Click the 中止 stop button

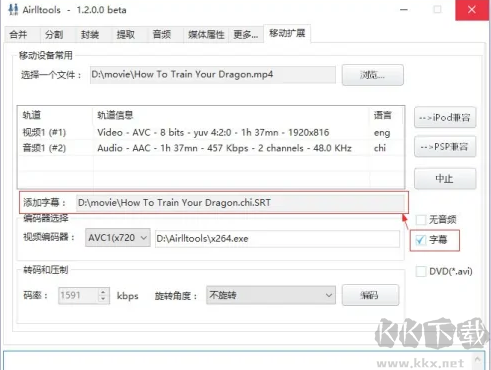click(445, 179)
